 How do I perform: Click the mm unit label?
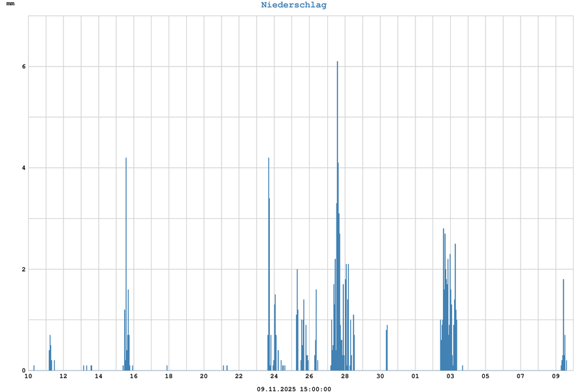point(10,4)
